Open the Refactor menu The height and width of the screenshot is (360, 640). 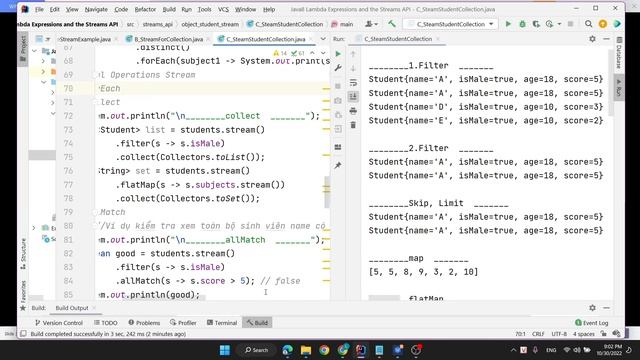click(145, 9)
